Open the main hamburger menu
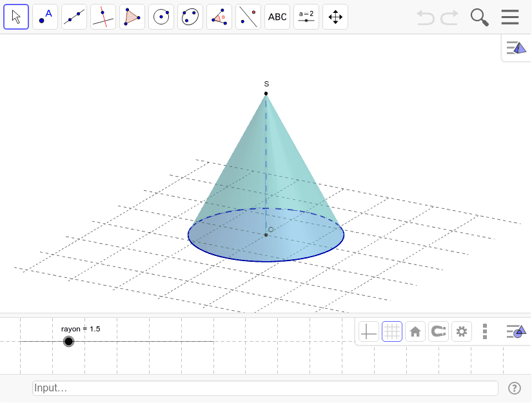Screen dimensions: 532x403 pos(510,17)
